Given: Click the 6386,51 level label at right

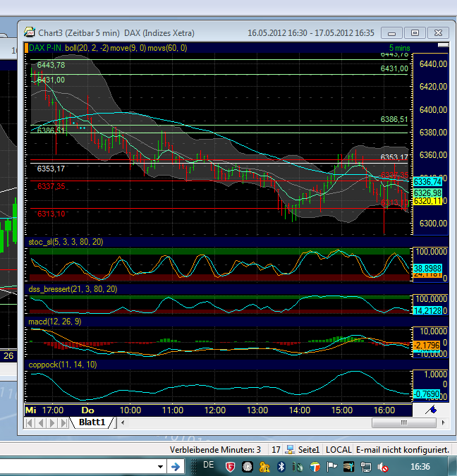Looking at the screenshot, I should click(x=394, y=119).
